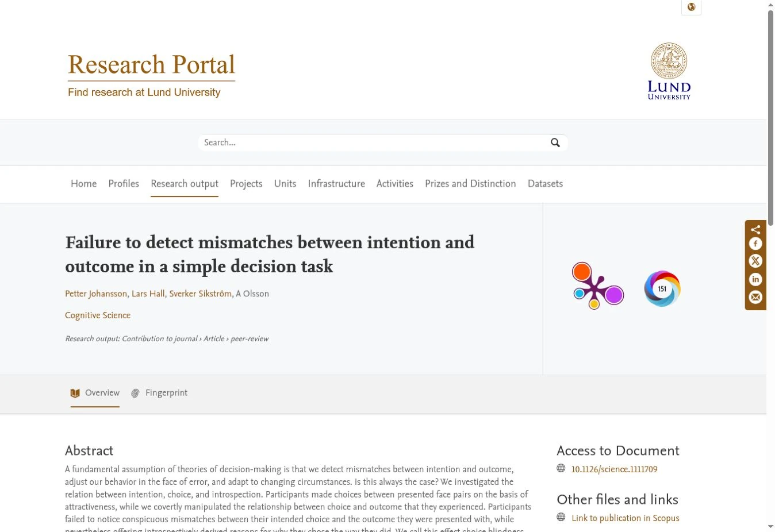Click the share icon atop social sidebar

click(x=755, y=230)
